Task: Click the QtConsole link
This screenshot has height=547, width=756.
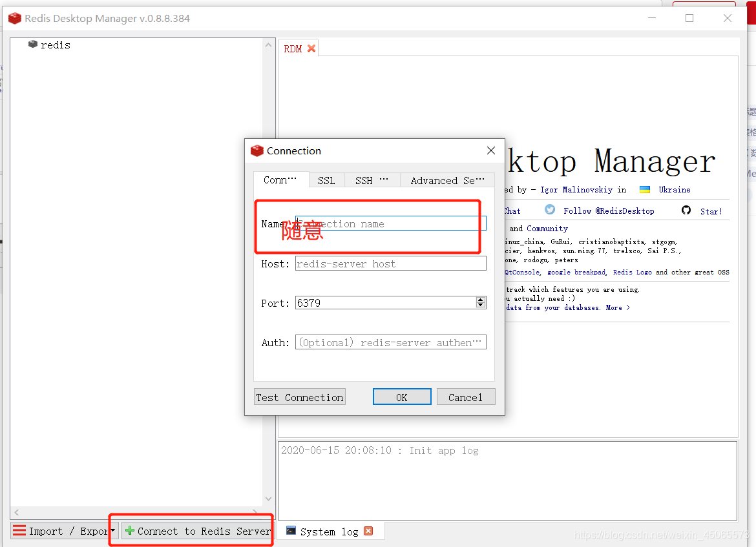Action: click(522, 273)
